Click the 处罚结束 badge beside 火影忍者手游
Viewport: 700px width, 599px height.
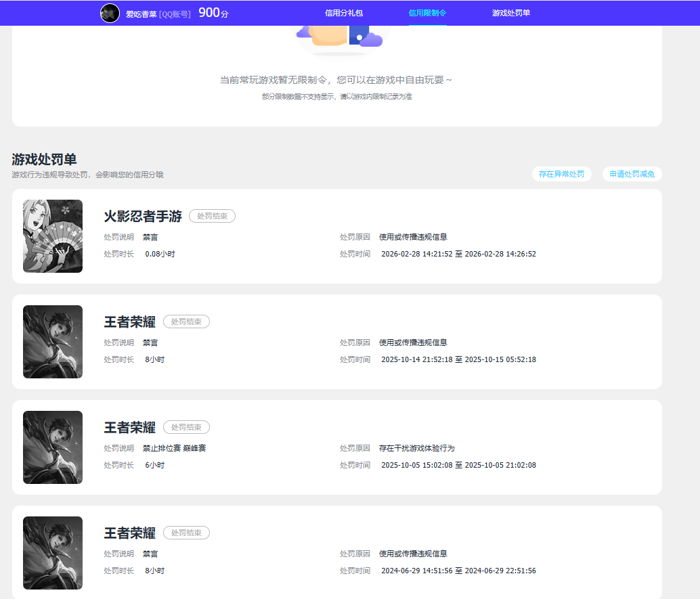pos(212,216)
